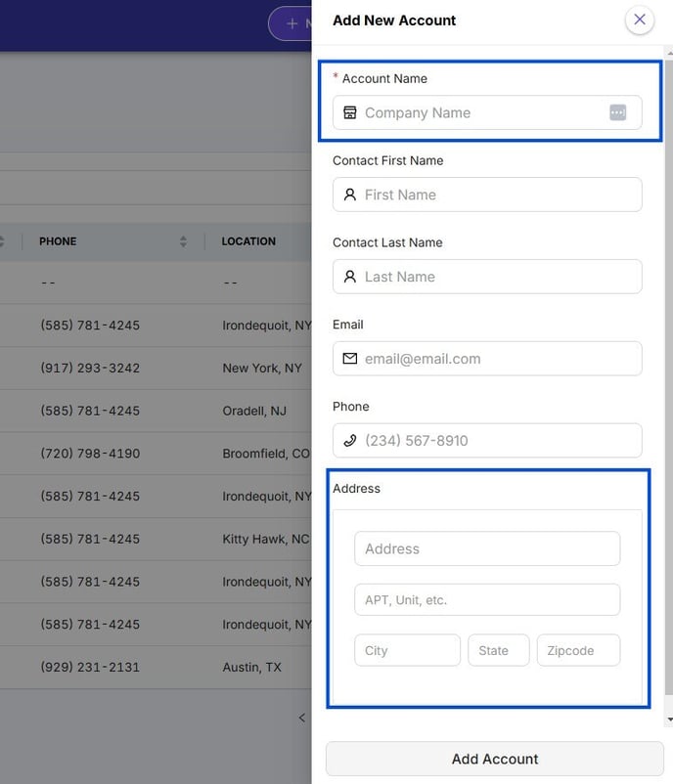Select the Kitty Hawk, NC location cell
The image size is (673, 784).
pyautogui.click(x=266, y=539)
